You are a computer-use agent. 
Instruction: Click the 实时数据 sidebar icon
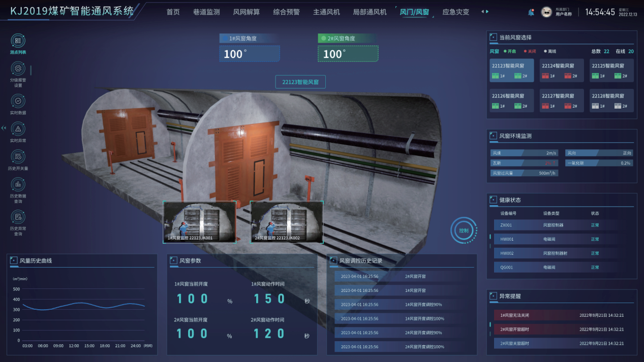click(x=18, y=101)
